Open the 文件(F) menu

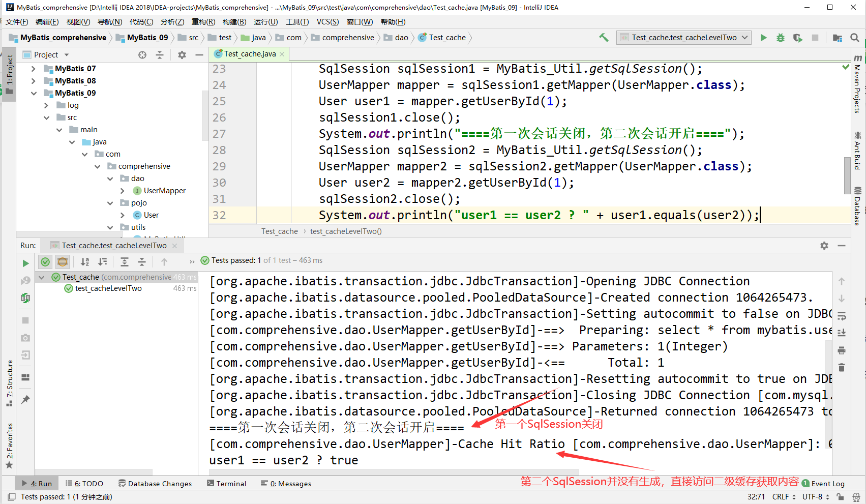(x=17, y=22)
